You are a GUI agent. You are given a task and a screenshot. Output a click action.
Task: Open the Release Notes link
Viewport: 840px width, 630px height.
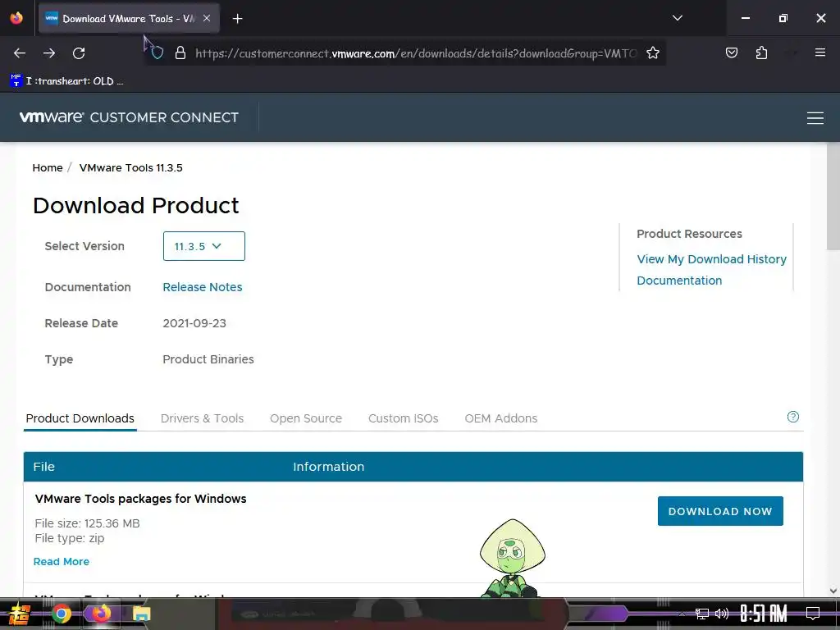tap(203, 287)
